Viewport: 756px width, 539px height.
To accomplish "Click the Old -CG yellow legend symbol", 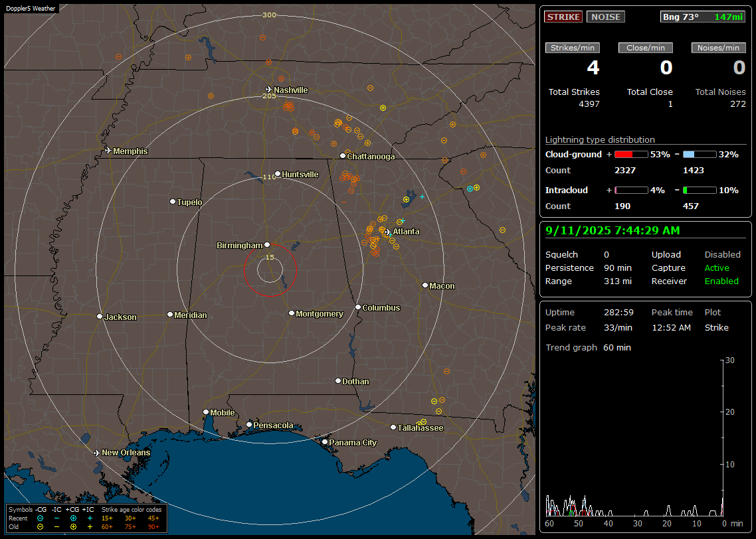I will pyautogui.click(x=41, y=527).
